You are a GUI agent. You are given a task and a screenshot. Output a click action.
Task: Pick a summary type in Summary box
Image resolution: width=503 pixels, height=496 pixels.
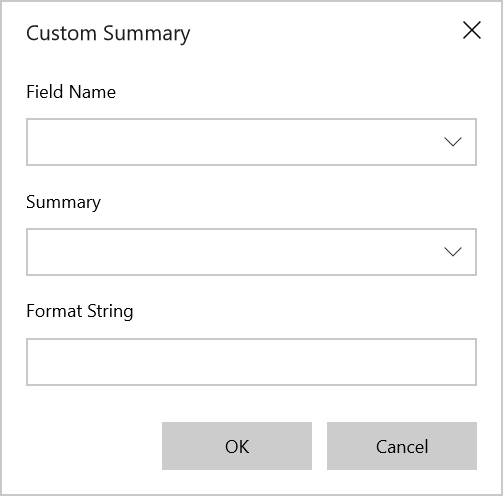point(251,252)
